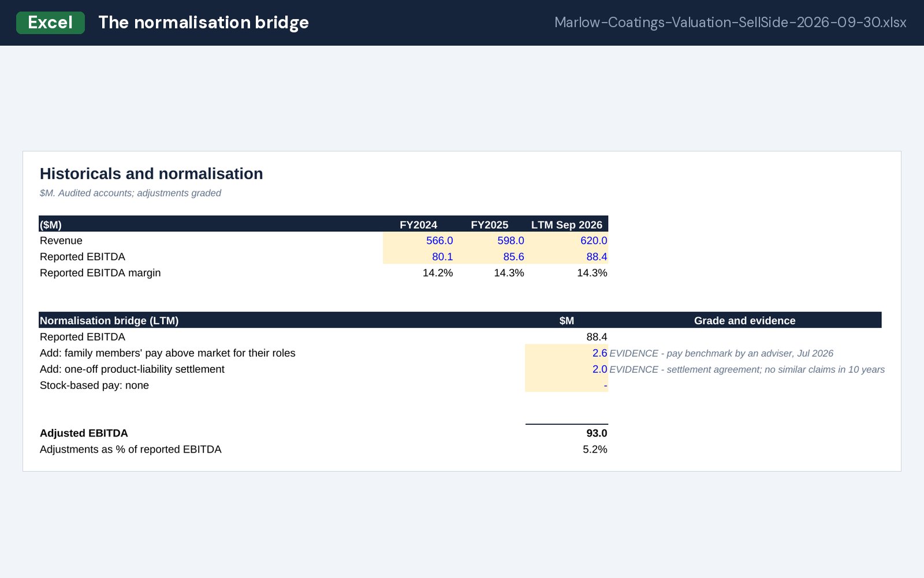Screen dimensions: 924x578
Task: Select the reported EBITDA cell 80.1
Action: coord(418,257)
